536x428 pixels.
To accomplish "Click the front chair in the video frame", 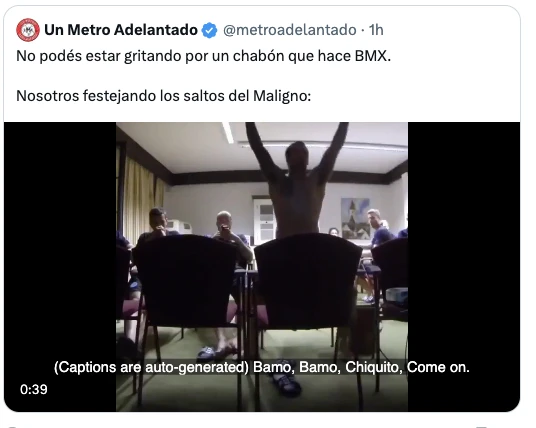I will click(308, 284).
